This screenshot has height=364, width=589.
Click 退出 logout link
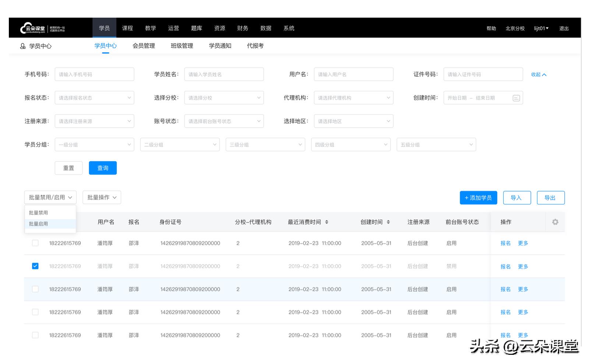tap(564, 28)
